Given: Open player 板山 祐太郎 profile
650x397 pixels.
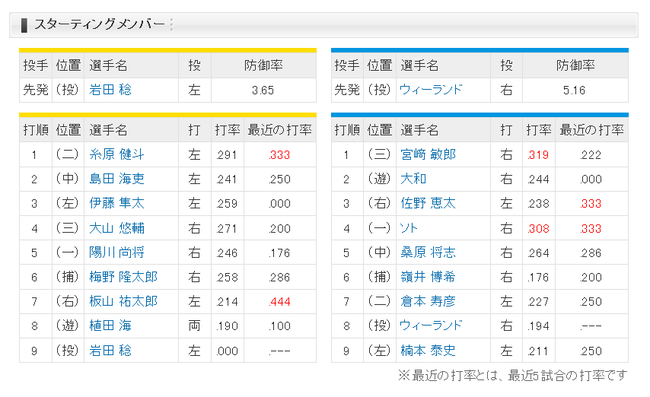Looking at the screenshot, I should [123, 301].
